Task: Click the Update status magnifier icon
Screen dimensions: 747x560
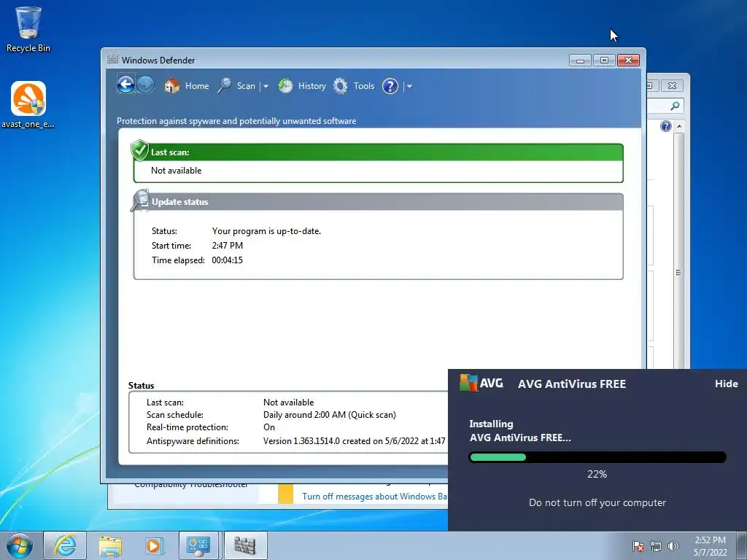Action: point(140,200)
